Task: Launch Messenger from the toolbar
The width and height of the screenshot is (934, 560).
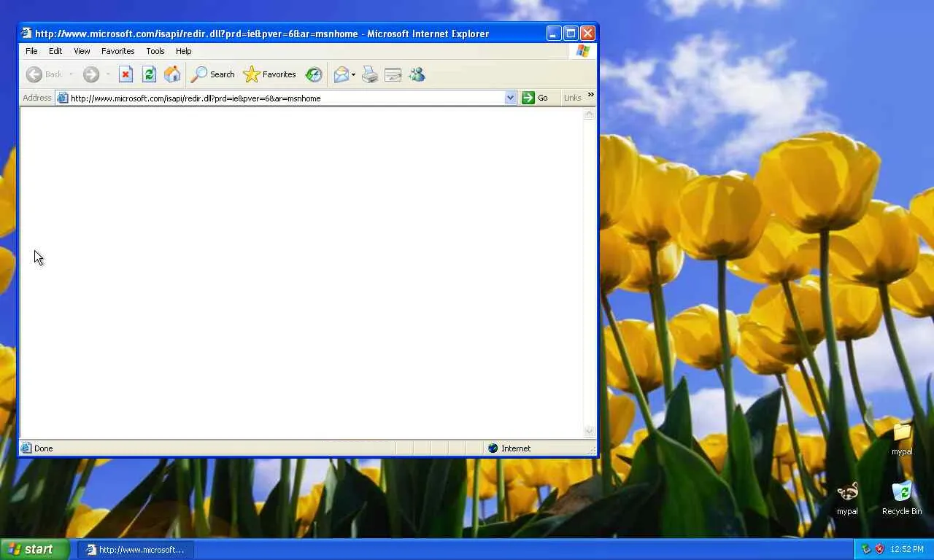Action: pyautogui.click(x=417, y=74)
